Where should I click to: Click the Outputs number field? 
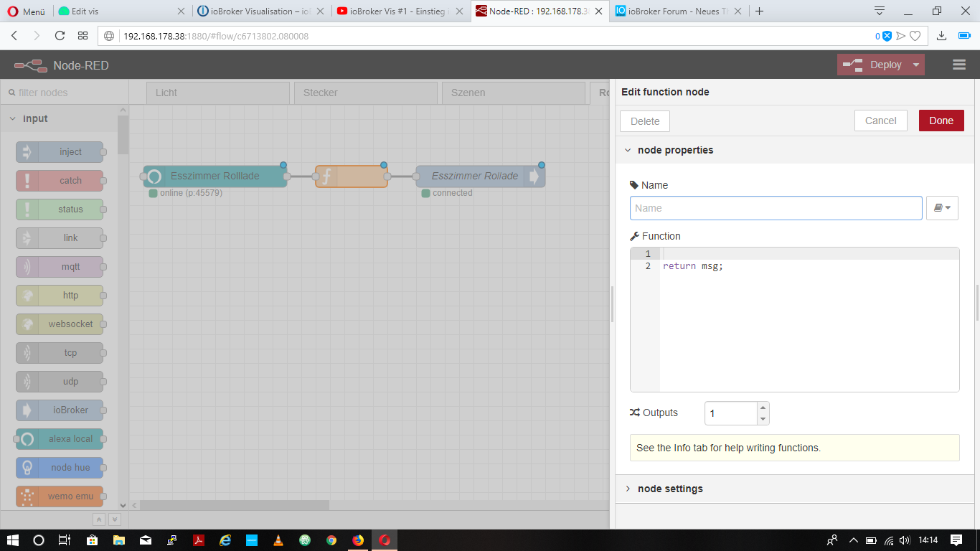pos(731,413)
